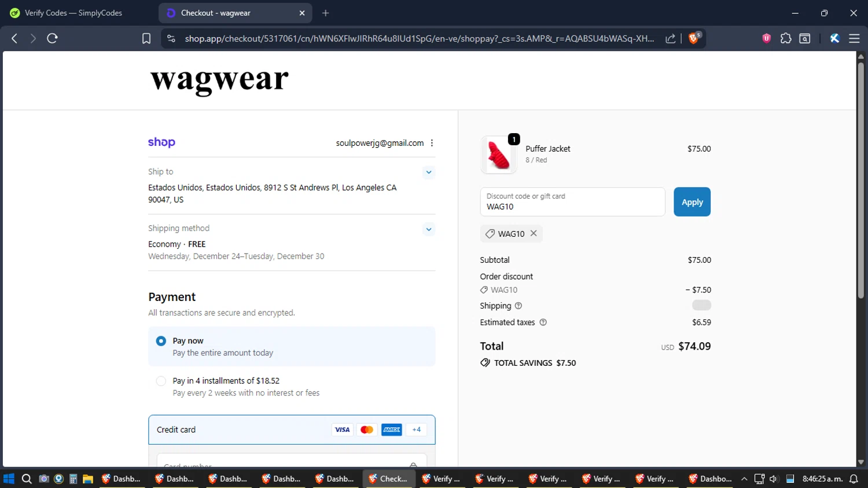Go back to the previous page
Screen dimensions: 868x488
[x=14, y=38]
